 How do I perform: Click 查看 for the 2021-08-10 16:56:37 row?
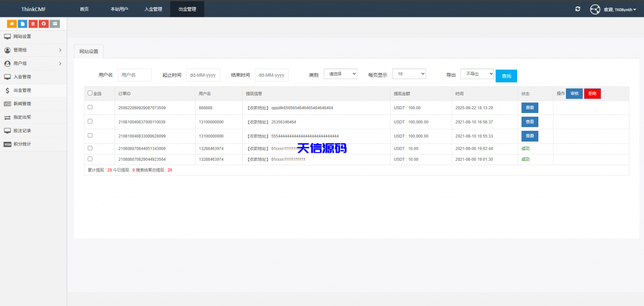(x=530, y=122)
